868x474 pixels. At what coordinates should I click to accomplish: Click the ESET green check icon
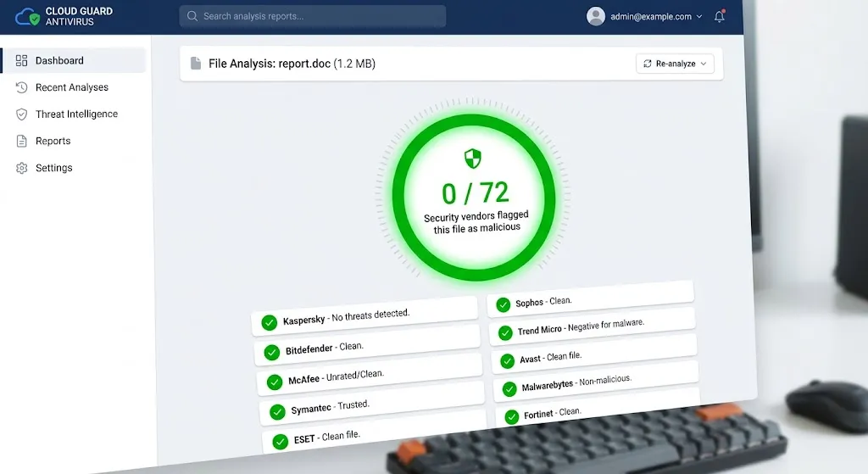(281, 441)
